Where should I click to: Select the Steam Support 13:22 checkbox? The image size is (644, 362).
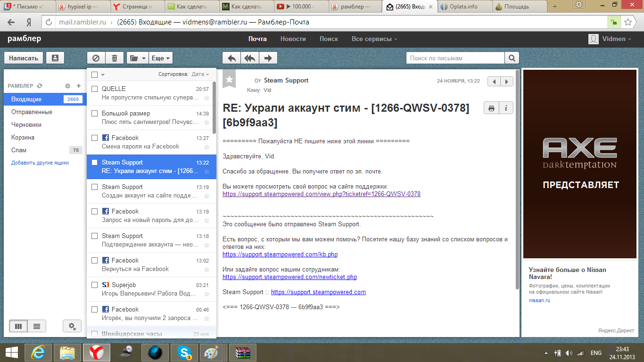[94, 162]
